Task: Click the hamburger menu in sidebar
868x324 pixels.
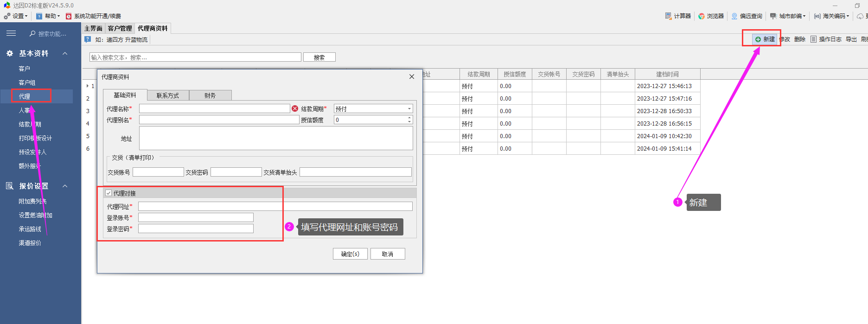Action: tap(11, 33)
